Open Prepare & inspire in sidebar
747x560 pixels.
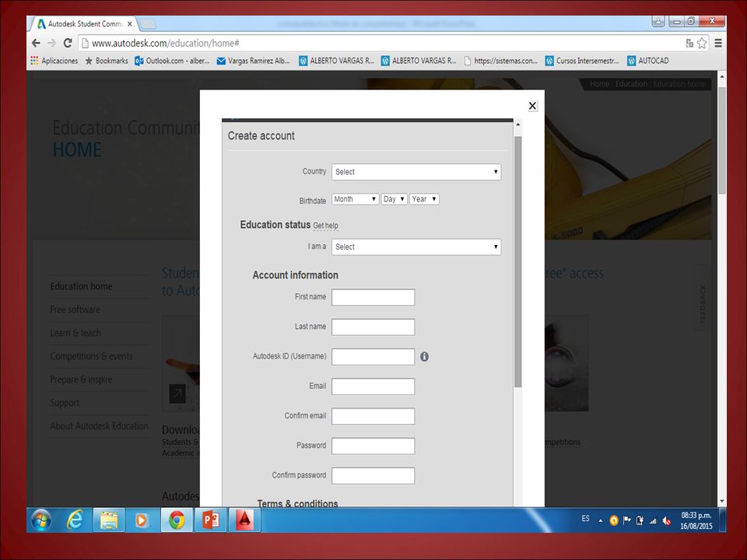coord(81,380)
